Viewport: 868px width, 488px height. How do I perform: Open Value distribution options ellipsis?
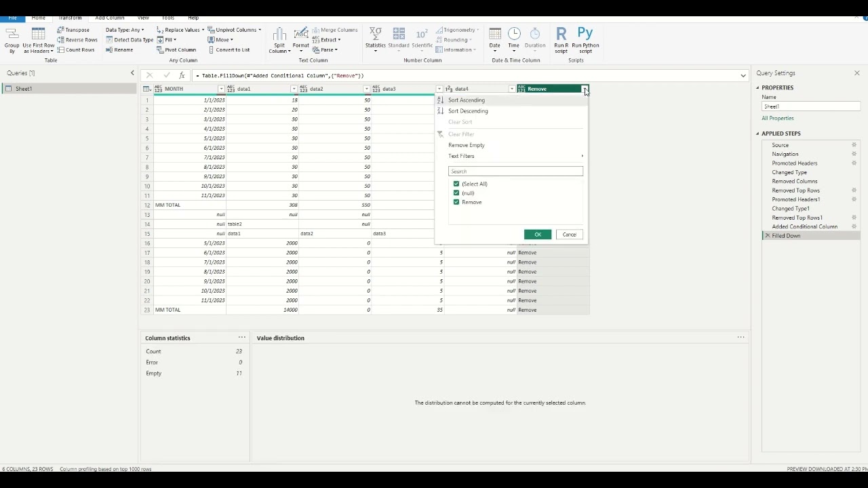click(x=741, y=338)
